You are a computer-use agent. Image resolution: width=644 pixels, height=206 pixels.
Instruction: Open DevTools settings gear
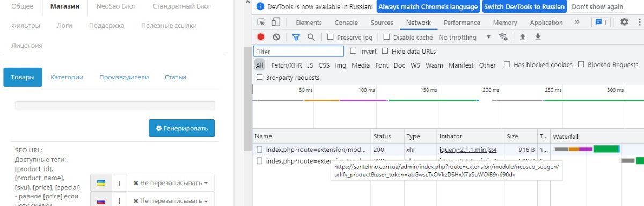point(624,22)
